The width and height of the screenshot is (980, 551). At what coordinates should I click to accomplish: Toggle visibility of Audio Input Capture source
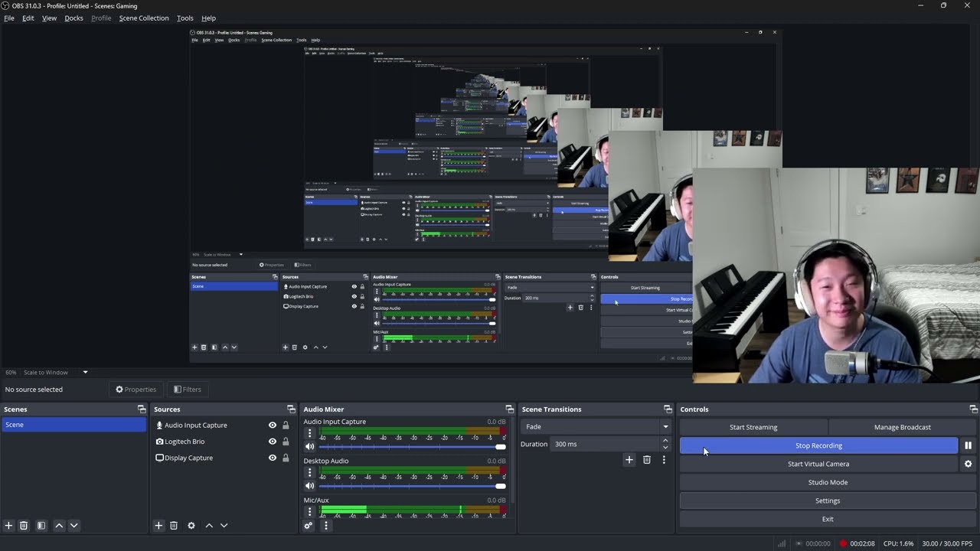(273, 425)
